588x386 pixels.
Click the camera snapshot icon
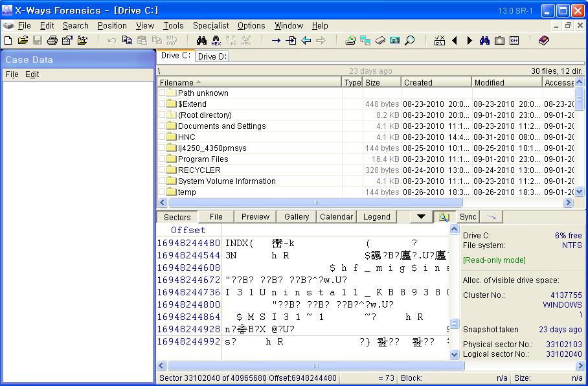tap(499, 41)
